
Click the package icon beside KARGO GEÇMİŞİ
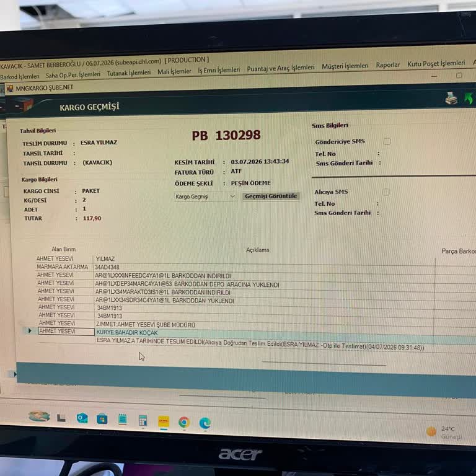(x=24, y=105)
